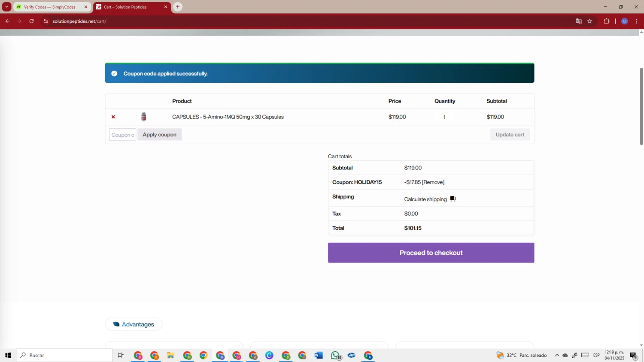The height and width of the screenshot is (362, 644).
Task: Open the blue oval app icon next to WhatsApp
Action: click(x=352, y=355)
